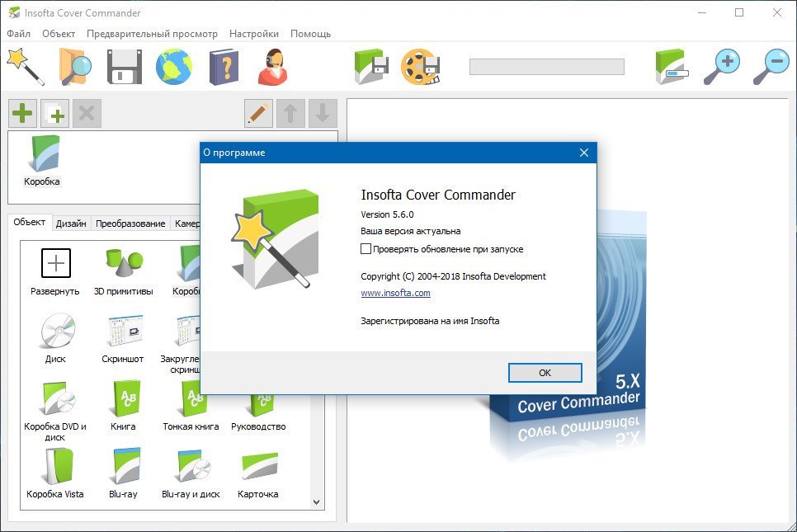This screenshot has height=532, width=797.
Task: Choose Коробка DVD и диск object
Action: tap(55, 412)
